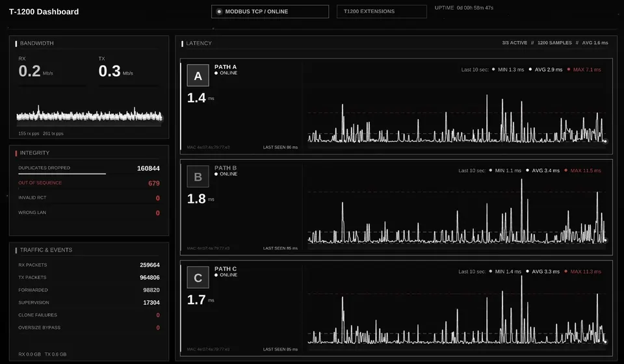Click the LATENCY panel header
624x364 pixels.
pyautogui.click(x=199, y=44)
